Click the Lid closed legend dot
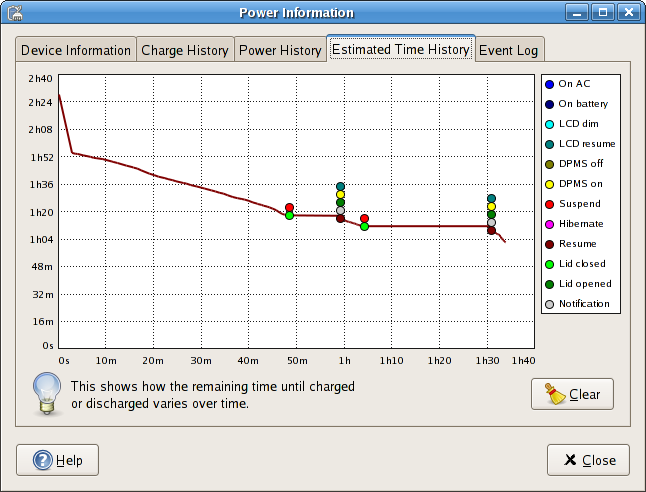The width and height of the screenshot is (646, 492). tap(550, 264)
